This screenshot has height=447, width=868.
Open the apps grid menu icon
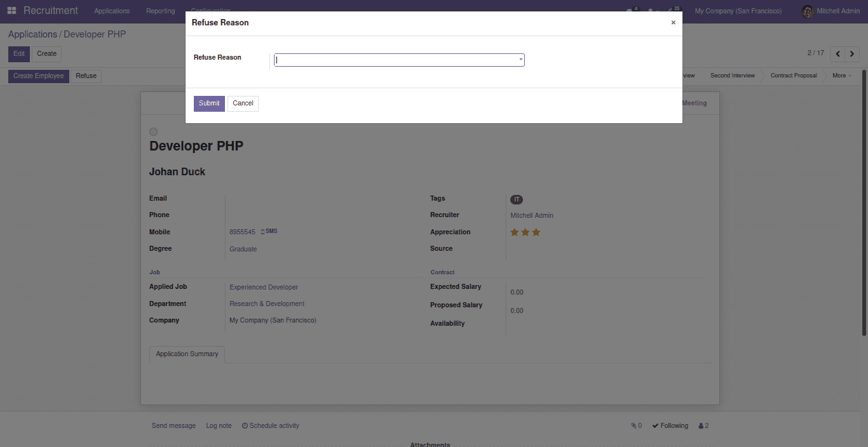click(x=11, y=11)
